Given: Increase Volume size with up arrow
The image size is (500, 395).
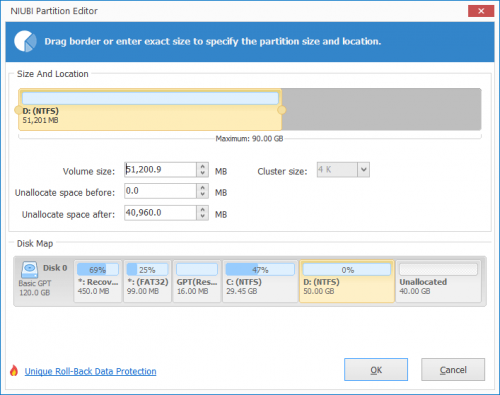Looking at the screenshot, I should [x=202, y=166].
